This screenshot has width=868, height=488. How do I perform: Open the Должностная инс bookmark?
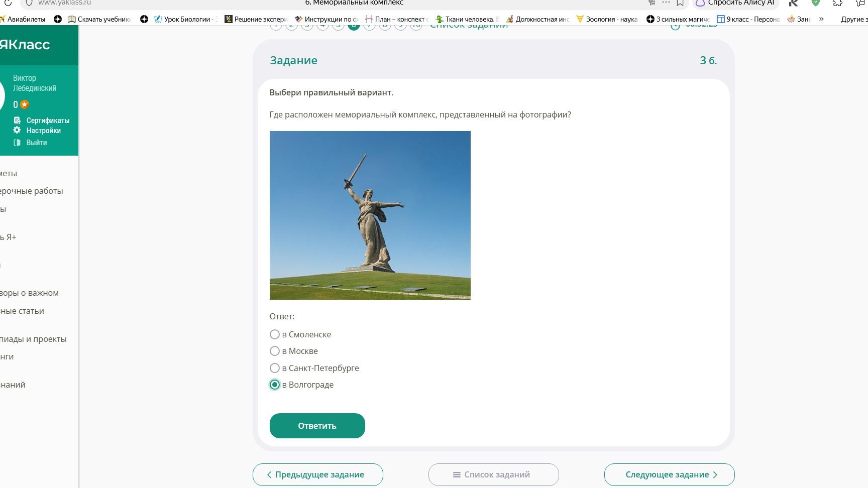(537, 19)
